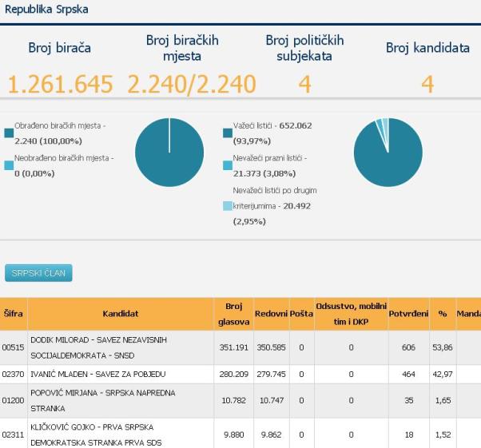
Task: Click the % column header
Action: pyautogui.click(x=442, y=314)
